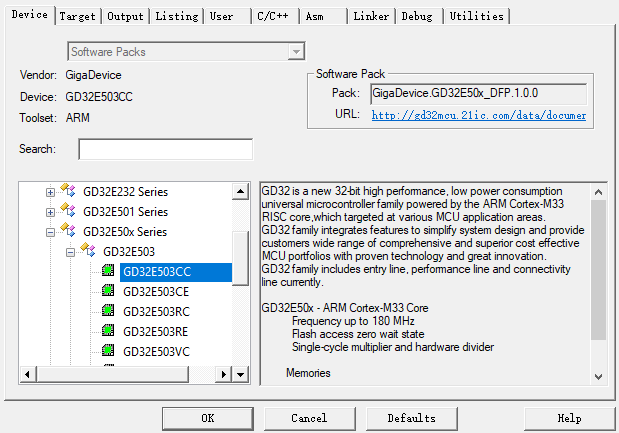
Task: Switch to the Output tab
Action: (125, 16)
